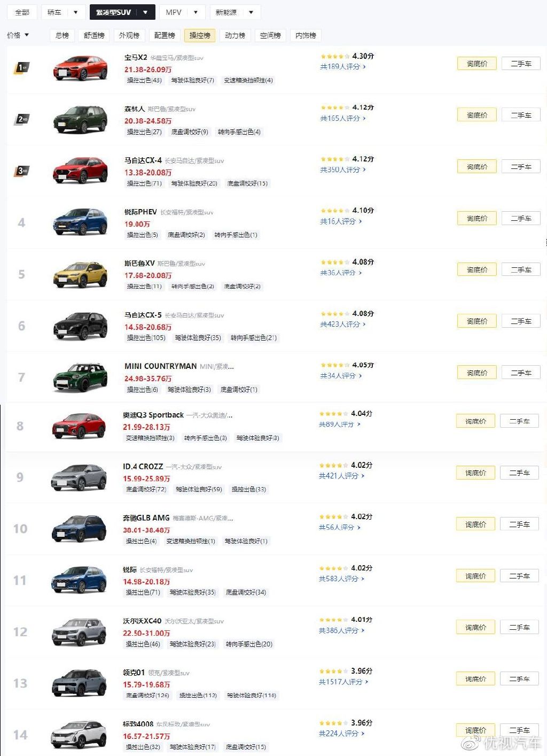Click the Weibo logo watermark icon
This screenshot has height=756, width=547.
tap(471, 743)
